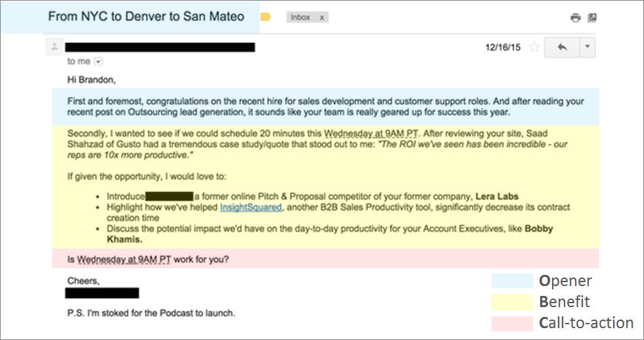Click the yellow importance marker tag

[265, 17]
